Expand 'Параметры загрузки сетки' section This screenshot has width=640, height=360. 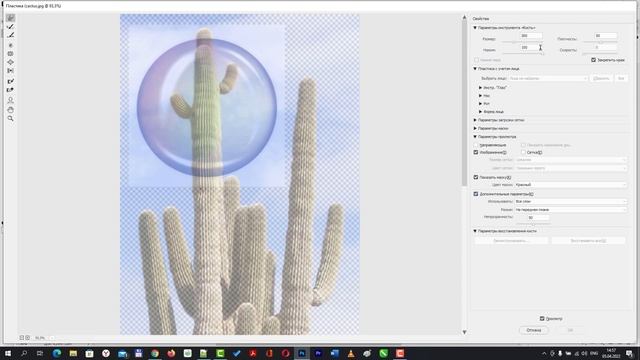475,120
